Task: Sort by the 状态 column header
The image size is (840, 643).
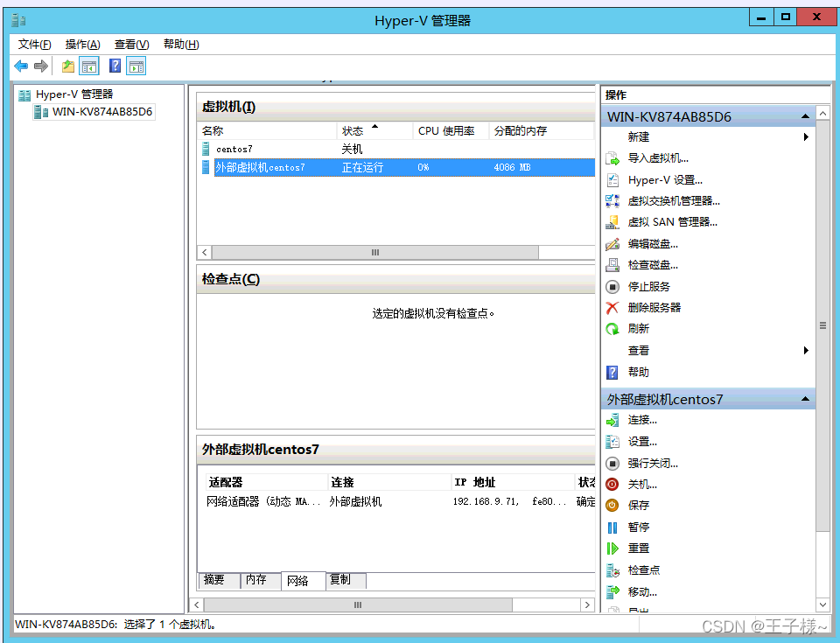Action: [374, 130]
